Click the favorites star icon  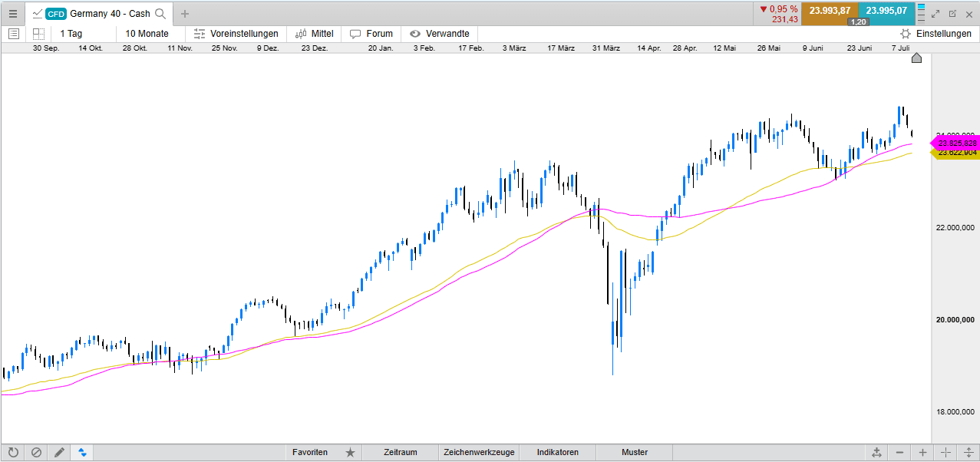(350, 452)
